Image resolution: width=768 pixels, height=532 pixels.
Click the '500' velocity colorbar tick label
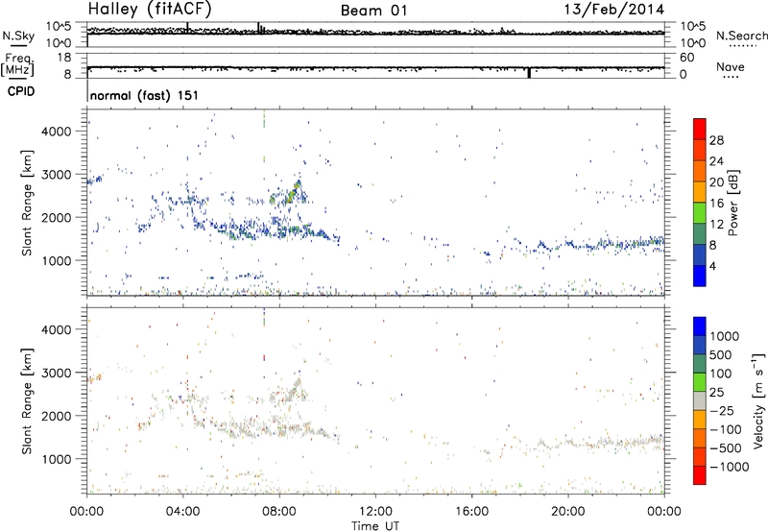pyautogui.click(x=720, y=354)
